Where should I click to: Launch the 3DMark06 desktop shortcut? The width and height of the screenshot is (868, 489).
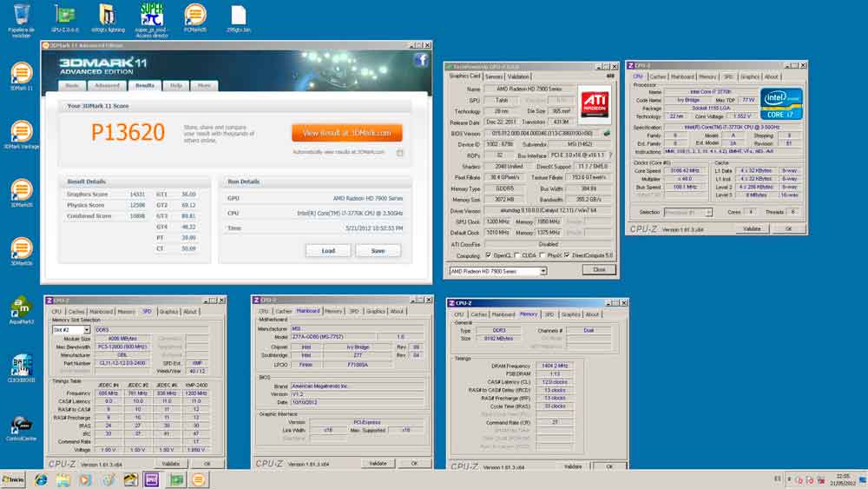tap(21, 248)
